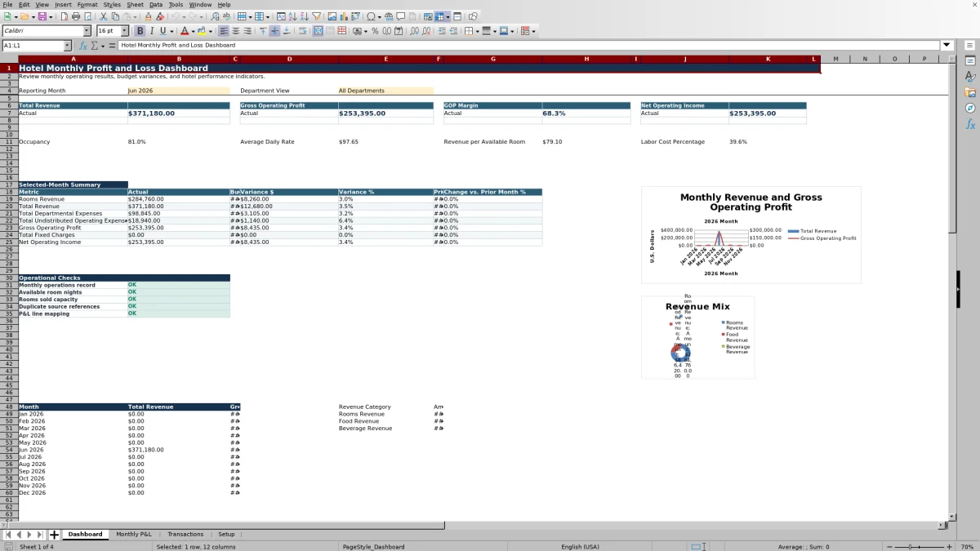Screen dimensions: 980x551
Task: Click the zoom in plus button
Action: click(x=949, y=547)
